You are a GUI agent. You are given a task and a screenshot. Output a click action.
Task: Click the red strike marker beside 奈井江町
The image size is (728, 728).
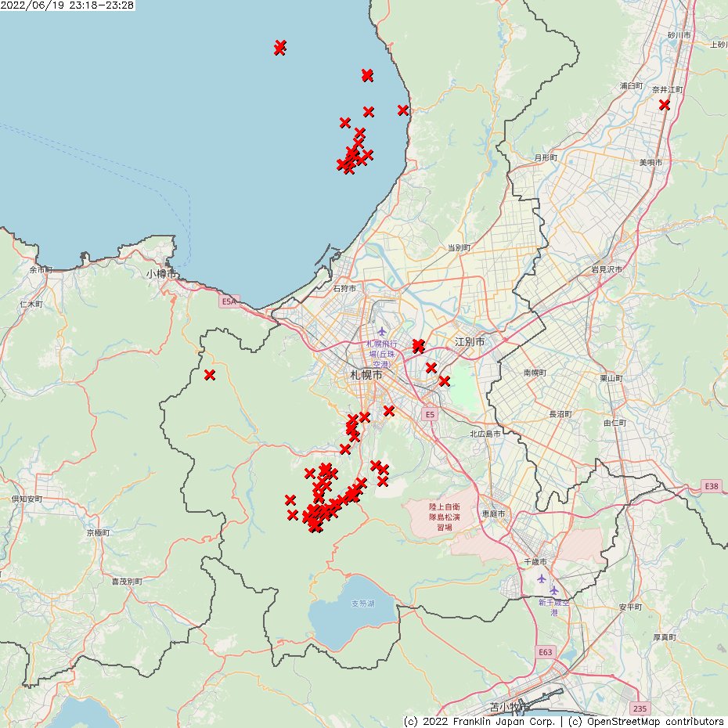(x=665, y=105)
